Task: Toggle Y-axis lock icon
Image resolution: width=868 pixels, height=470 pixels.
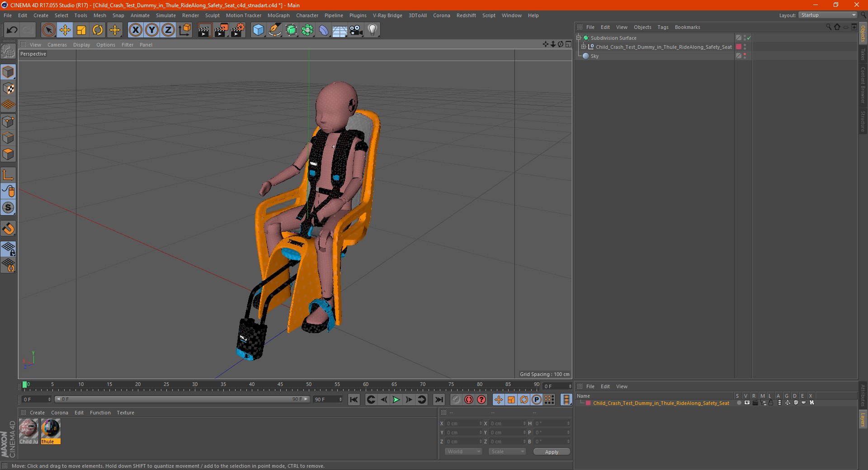Action: [x=152, y=30]
